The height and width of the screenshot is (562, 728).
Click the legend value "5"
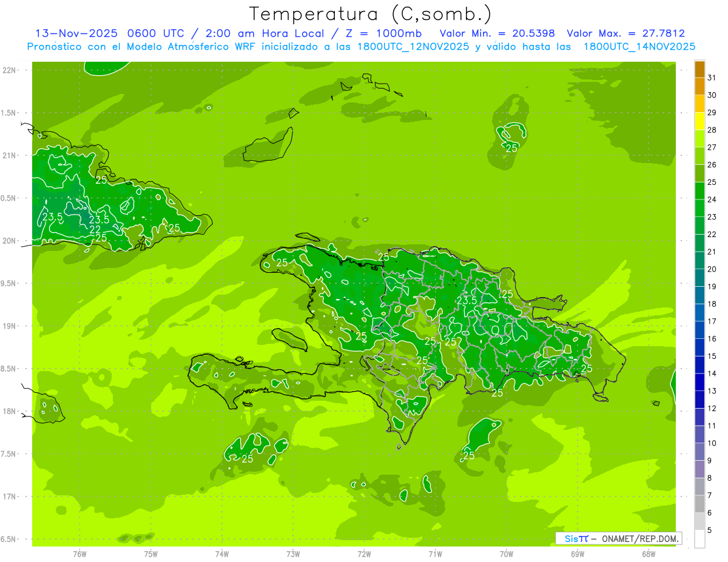(710, 530)
